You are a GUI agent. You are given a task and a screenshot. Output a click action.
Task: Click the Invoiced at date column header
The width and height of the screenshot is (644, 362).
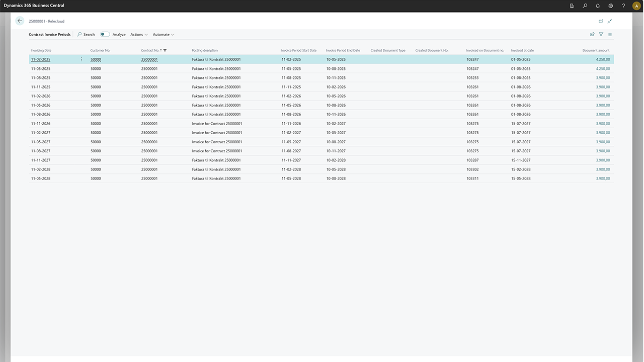click(x=522, y=50)
